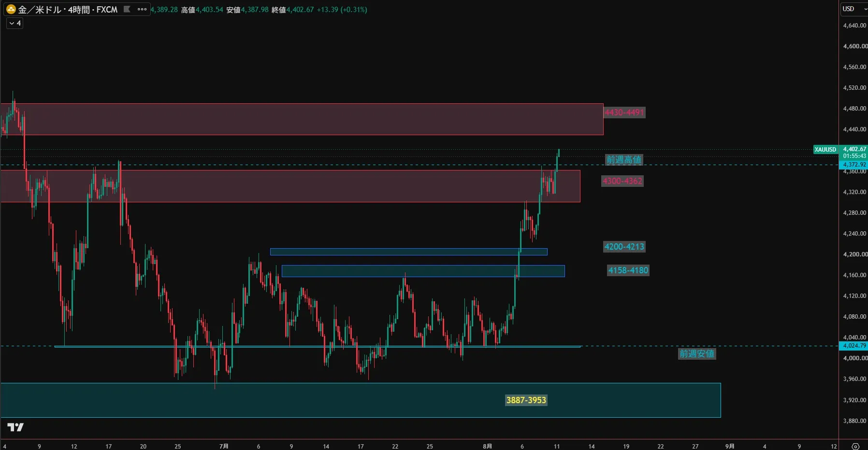
Task: Click the 3,960.00 price scale label
Action: coord(854,379)
